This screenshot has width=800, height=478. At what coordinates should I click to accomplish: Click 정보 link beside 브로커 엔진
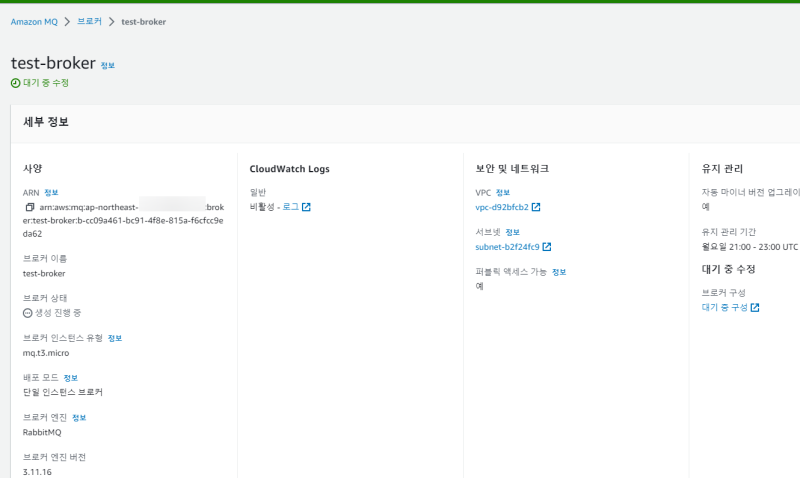[x=79, y=417]
